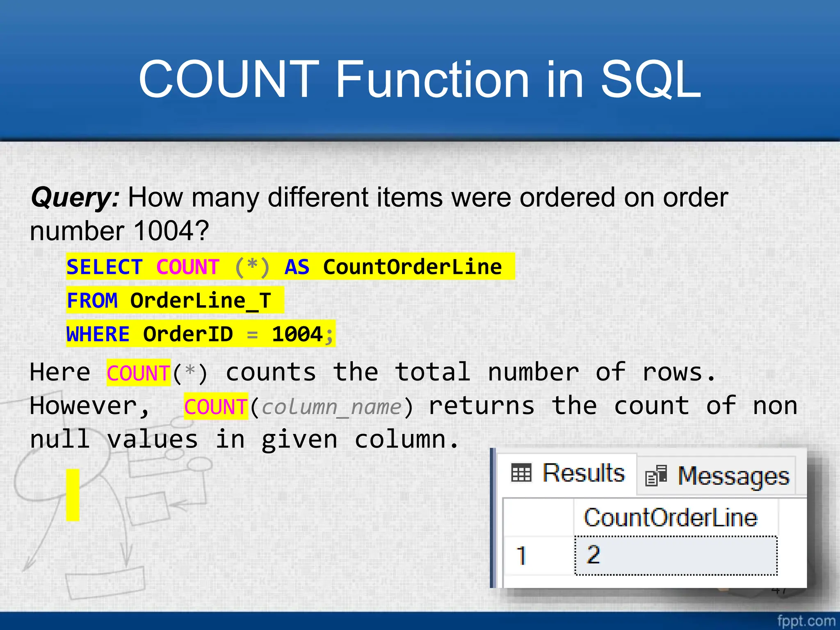The image size is (840, 630).
Task: Click the text 'number 1004?'
Action: tap(119, 231)
